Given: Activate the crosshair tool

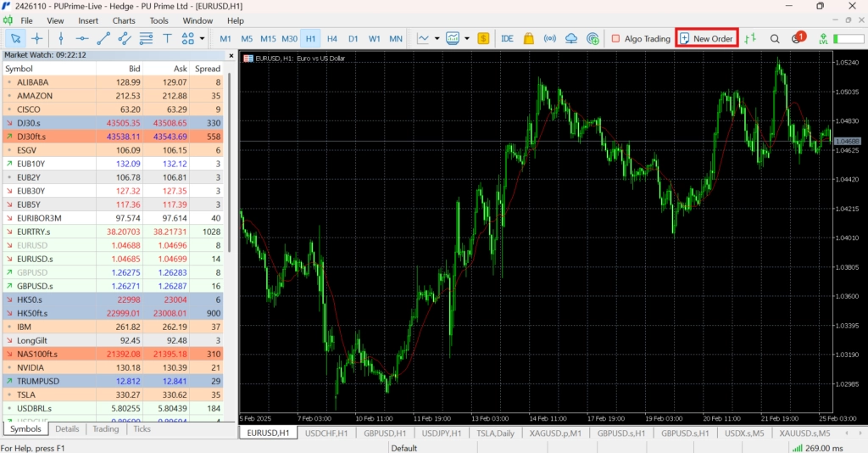Looking at the screenshot, I should click(x=37, y=39).
